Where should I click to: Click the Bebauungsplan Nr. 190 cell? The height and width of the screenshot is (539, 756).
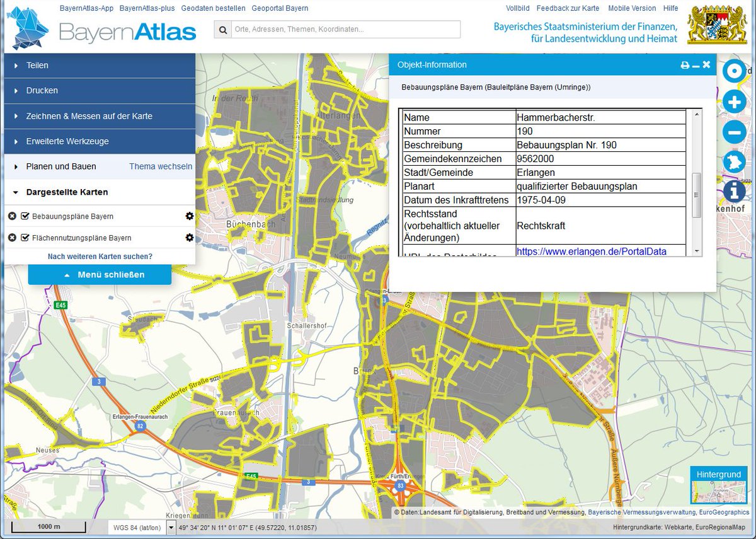point(600,145)
